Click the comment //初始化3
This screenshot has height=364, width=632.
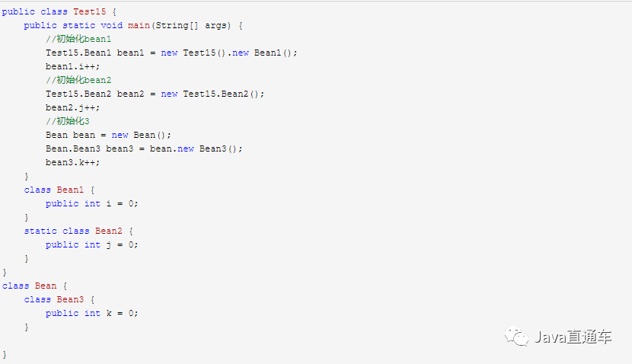pyautogui.click(x=68, y=121)
